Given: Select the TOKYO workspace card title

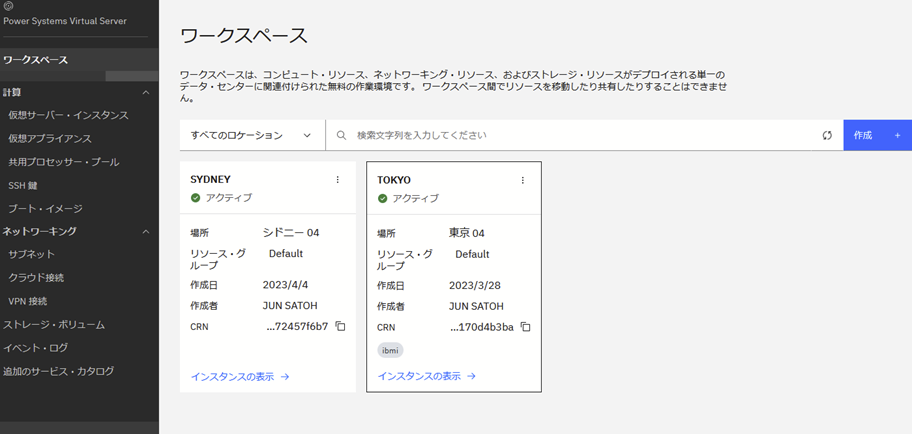Looking at the screenshot, I should [x=394, y=180].
